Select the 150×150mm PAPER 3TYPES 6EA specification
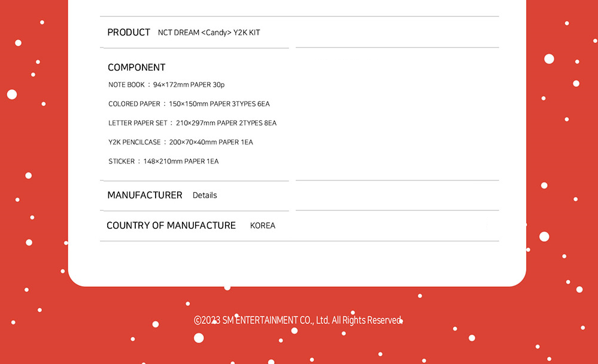The height and width of the screenshot is (364, 598). click(x=219, y=104)
